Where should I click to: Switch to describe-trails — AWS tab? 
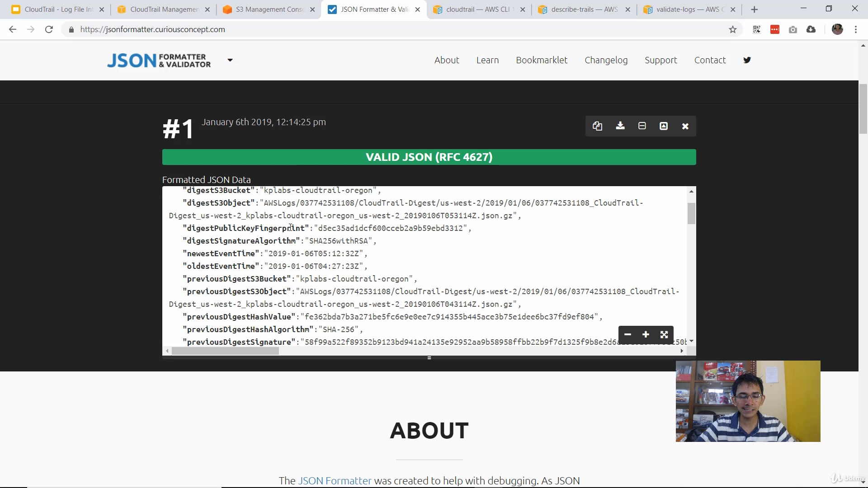[585, 9]
